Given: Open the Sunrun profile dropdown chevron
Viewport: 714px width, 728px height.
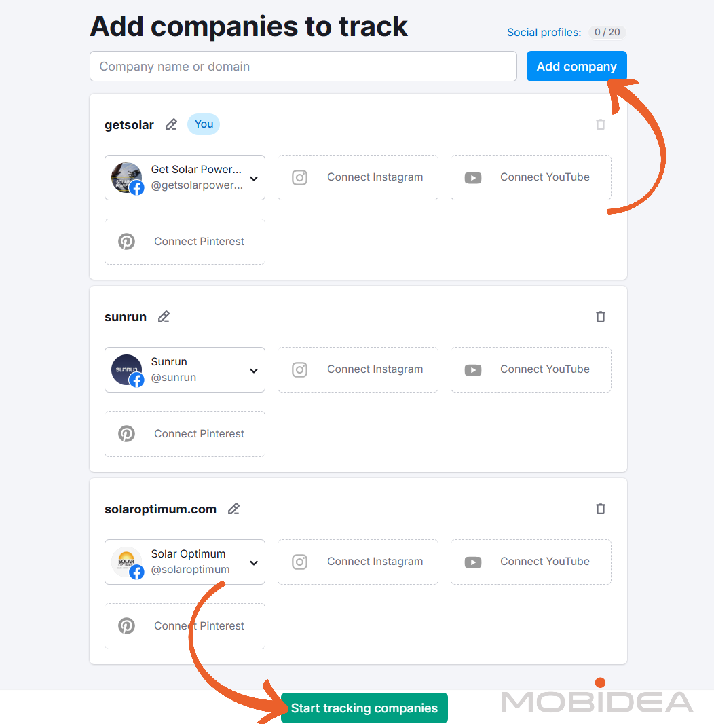Looking at the screenshot, I should (x=253, y=369).
